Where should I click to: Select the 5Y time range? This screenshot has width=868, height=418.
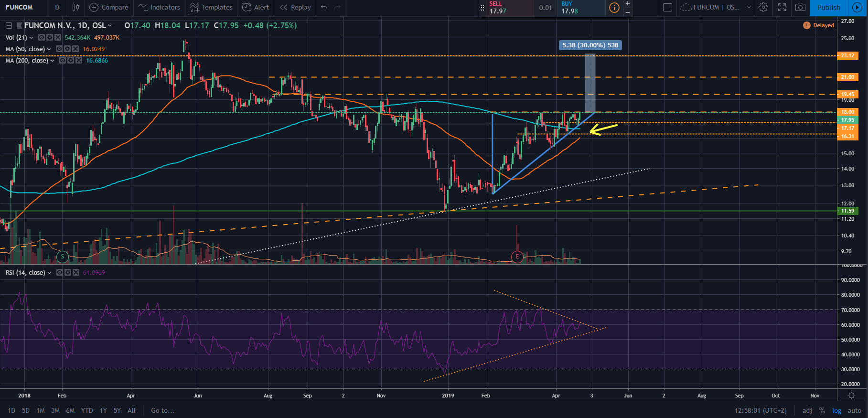117,410
